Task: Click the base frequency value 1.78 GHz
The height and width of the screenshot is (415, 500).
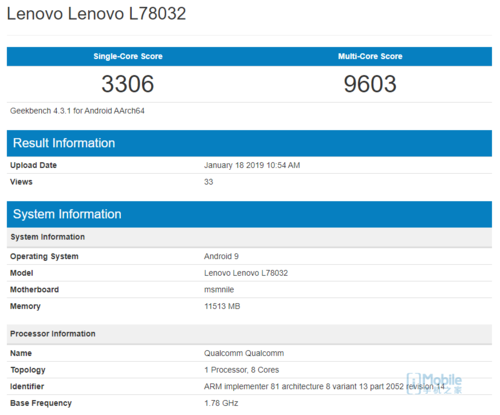Action: [x=221, y=403]
